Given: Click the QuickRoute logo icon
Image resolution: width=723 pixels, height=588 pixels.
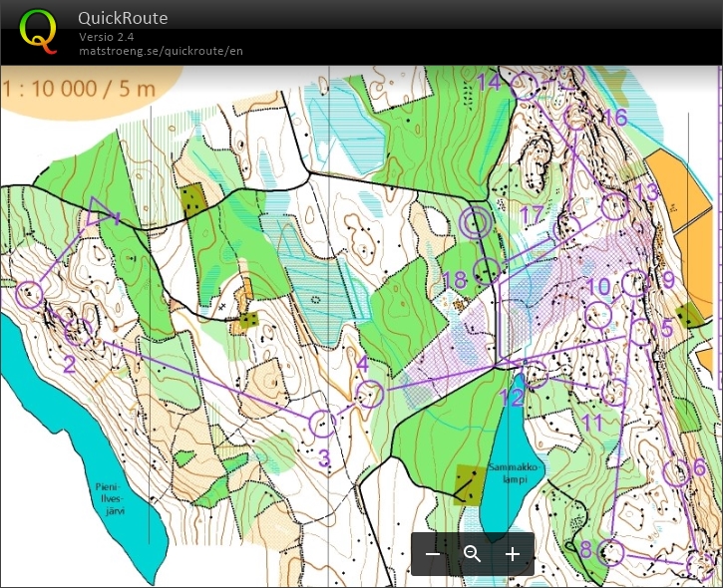Looking at the screenshot, I should [x=39, y=32].
